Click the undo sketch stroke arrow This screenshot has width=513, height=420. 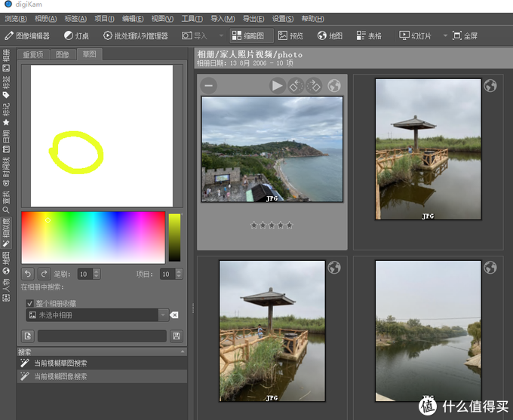28,274
